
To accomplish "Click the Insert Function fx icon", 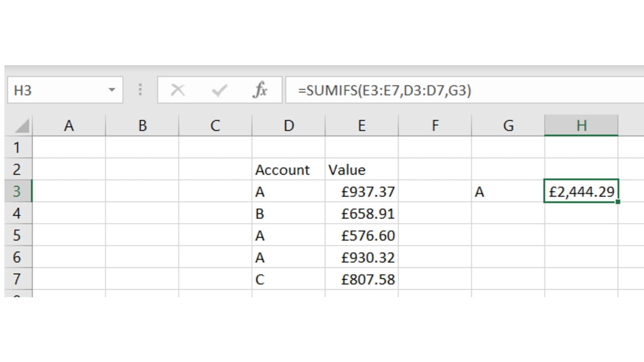I will [x=260, y=90].
